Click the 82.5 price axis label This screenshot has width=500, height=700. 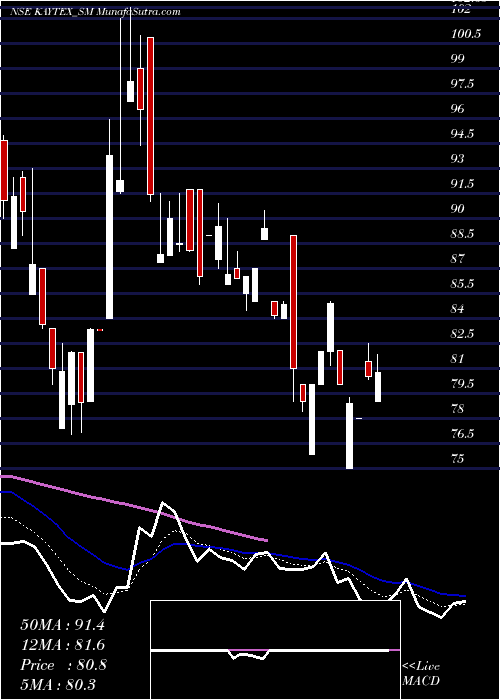click(462, 334)
